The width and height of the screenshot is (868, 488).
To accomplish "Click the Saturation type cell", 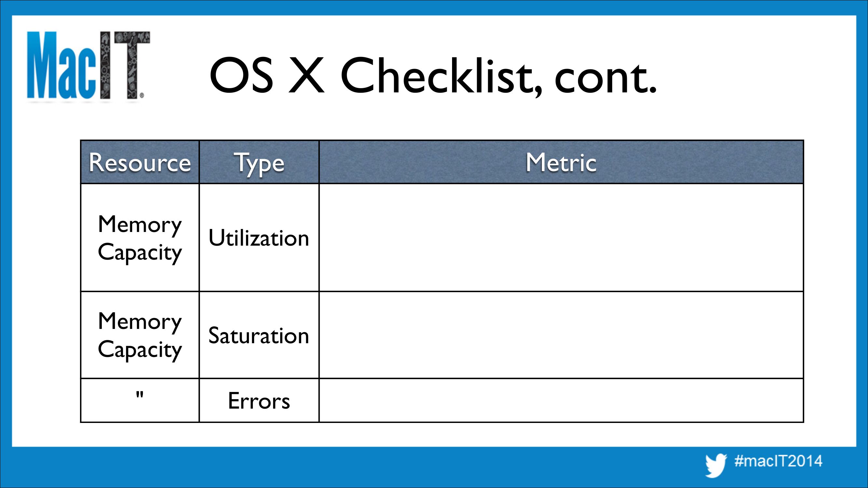I will click(259, 335).
